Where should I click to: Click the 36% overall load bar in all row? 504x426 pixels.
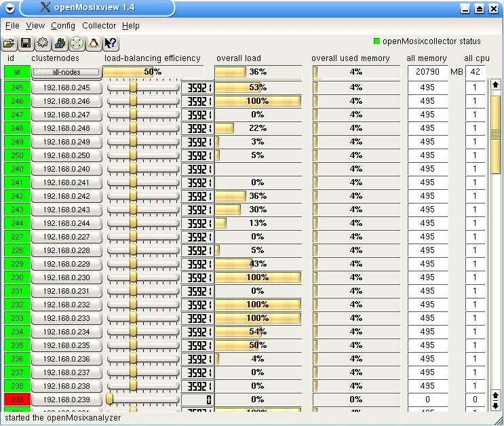point(258,72)
